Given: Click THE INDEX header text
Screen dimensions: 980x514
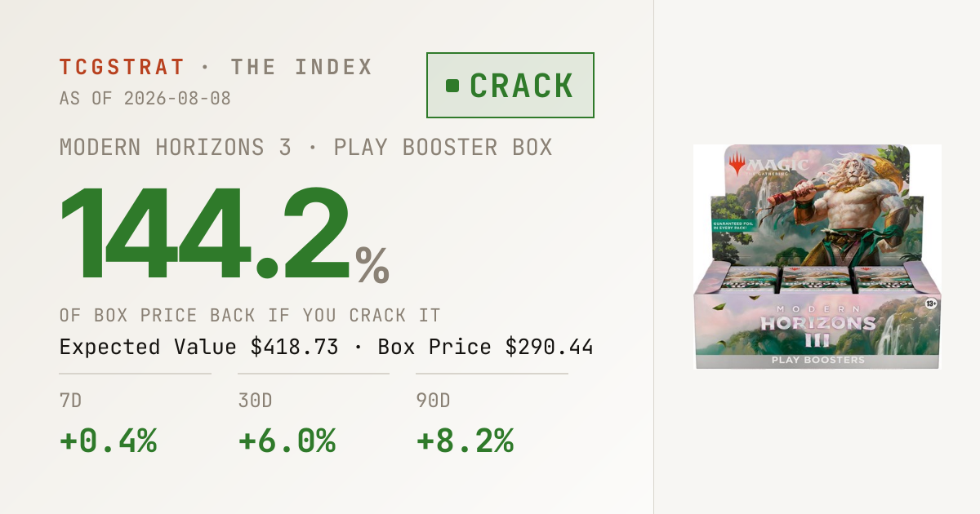Looking at the screenshot, I should click(301, 67).
